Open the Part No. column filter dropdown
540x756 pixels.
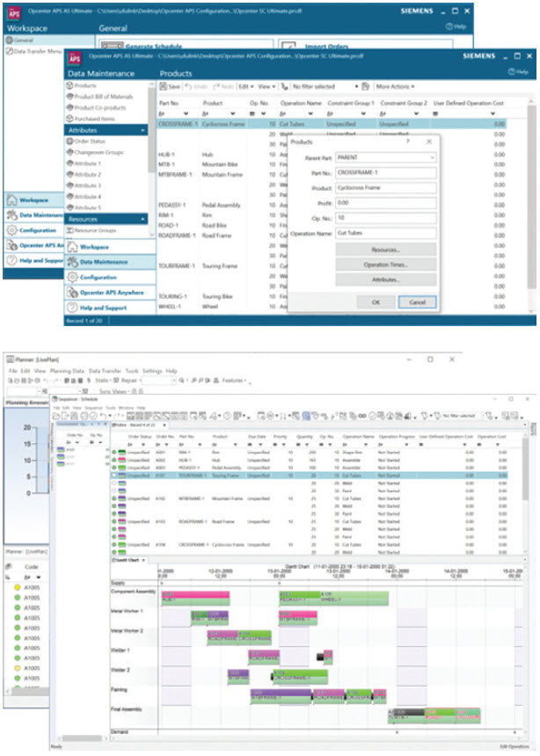point(186,113)
